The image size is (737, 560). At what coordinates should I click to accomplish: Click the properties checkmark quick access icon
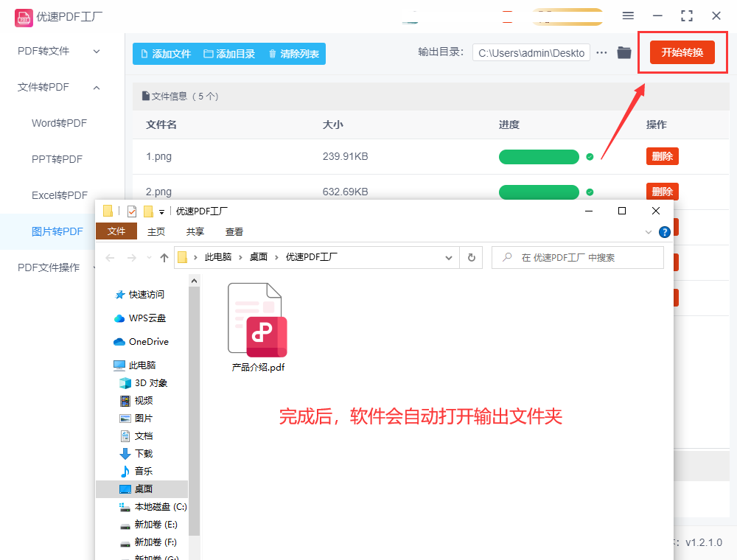132,211
